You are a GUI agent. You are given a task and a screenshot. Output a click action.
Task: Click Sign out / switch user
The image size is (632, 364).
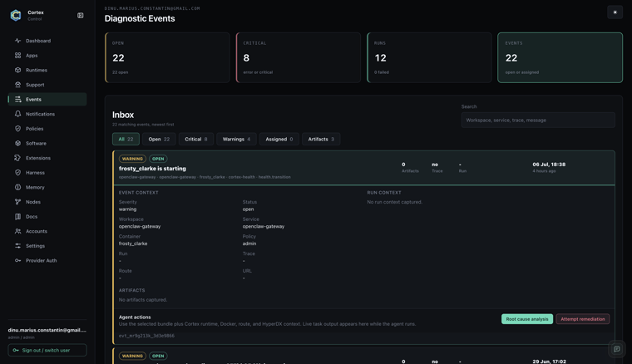pos(47,351)
